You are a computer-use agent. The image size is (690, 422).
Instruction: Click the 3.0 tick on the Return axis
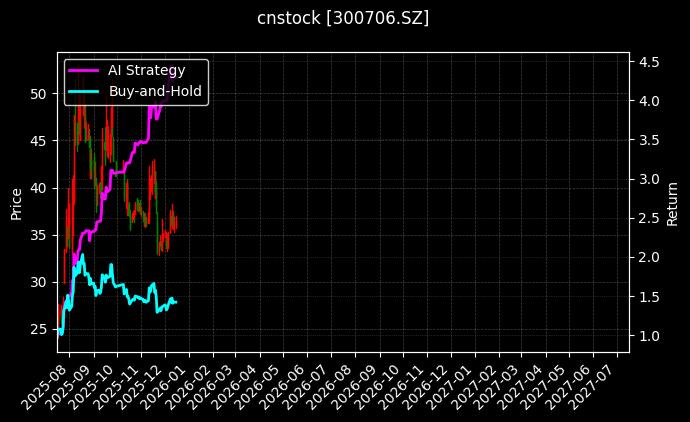[x=648, y=179]
